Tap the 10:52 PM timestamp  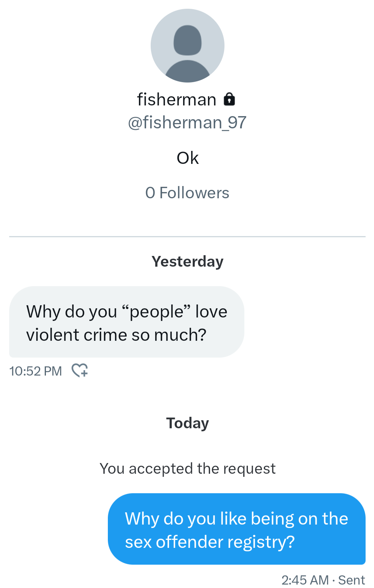(36, 371)
